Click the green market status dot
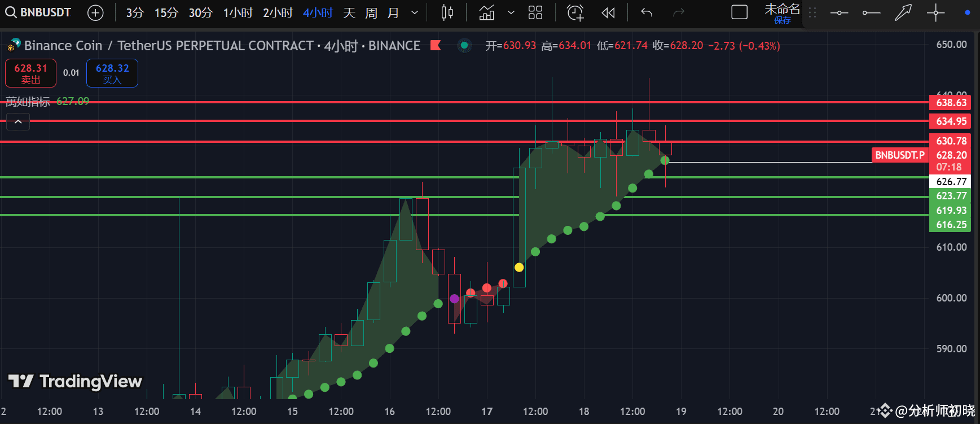 [464, 45]
